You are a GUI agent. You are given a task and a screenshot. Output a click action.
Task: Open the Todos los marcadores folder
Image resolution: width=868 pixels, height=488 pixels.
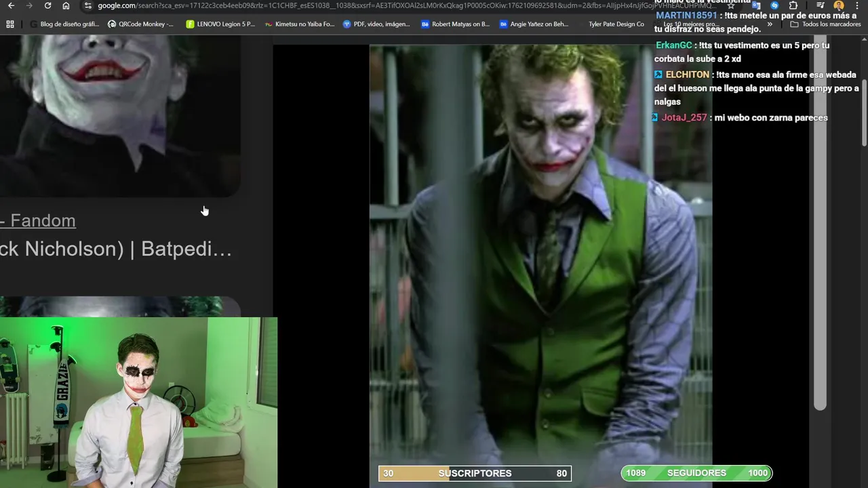(x=825, y=24)
